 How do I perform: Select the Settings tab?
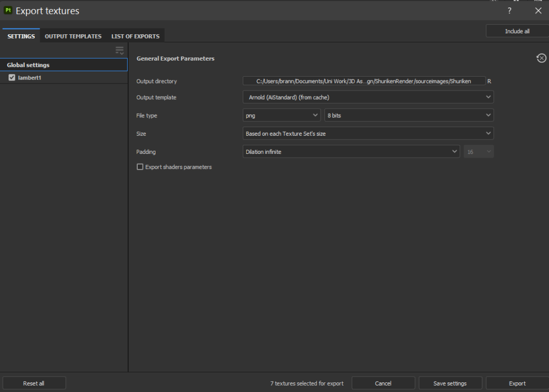click(x=21, y=36)
